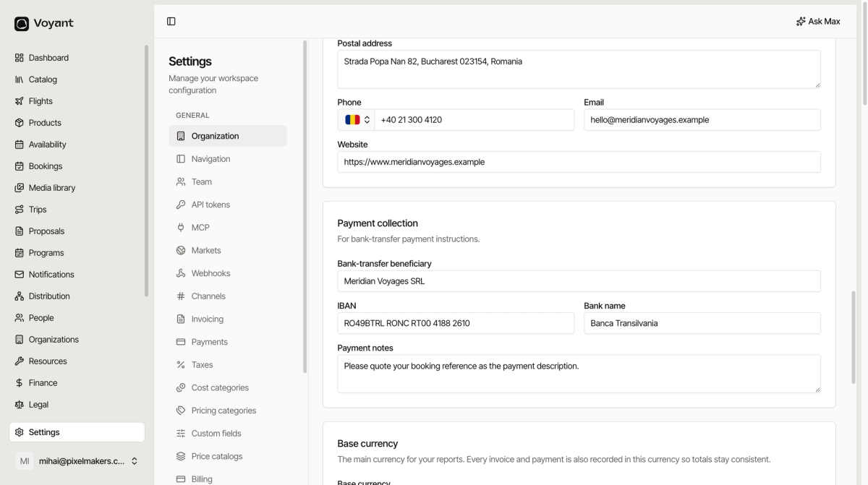Click the Bank-transfer beneficiary field
The image size is (868, 485).
click(579, 281)
